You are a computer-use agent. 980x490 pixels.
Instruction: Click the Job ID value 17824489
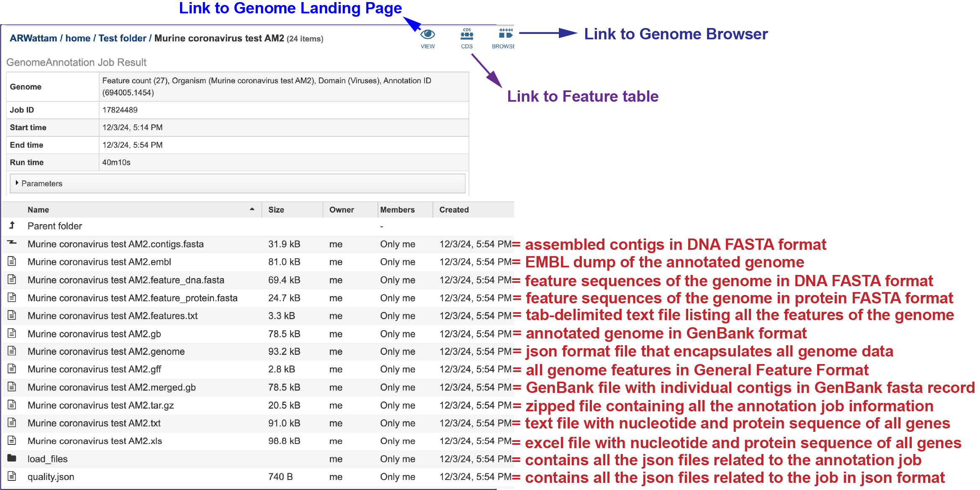point(120,110)
